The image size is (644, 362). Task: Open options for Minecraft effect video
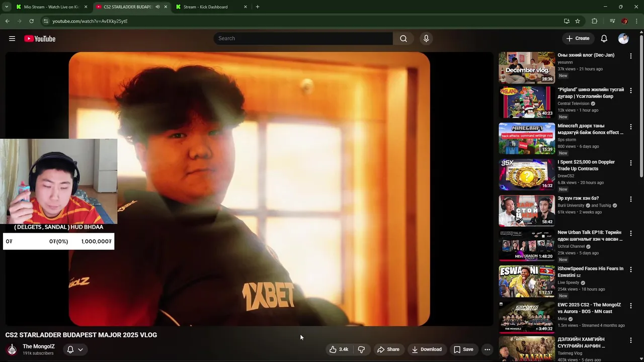pyautogui.click(x=631, y=127)
